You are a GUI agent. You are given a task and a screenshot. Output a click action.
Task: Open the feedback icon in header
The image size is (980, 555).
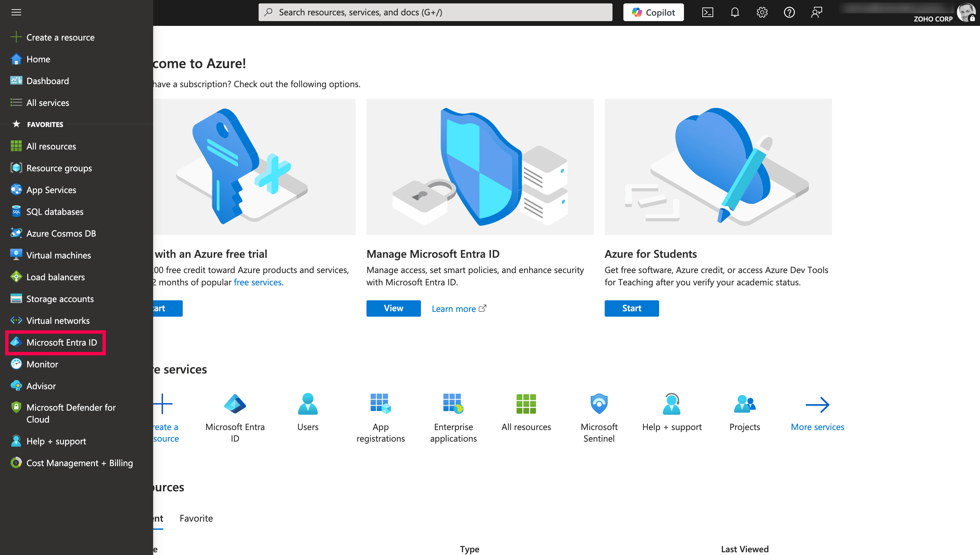point(816,12)
